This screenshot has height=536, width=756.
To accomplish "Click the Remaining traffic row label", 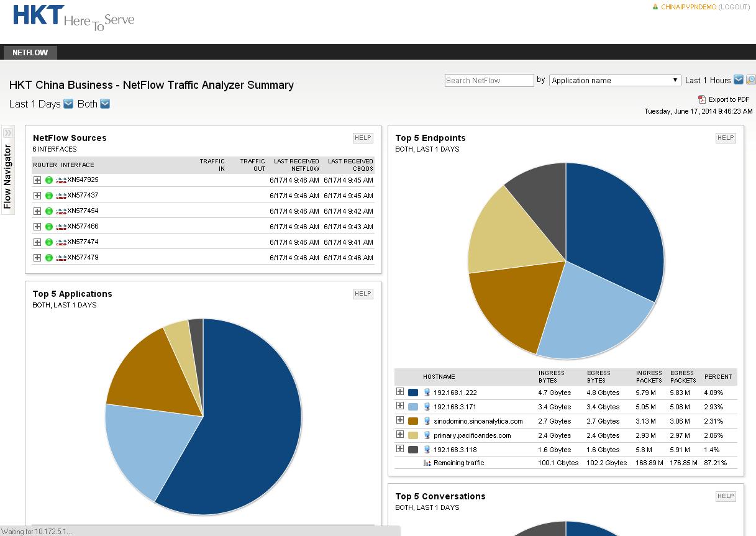I will click(x=458, y=463).
